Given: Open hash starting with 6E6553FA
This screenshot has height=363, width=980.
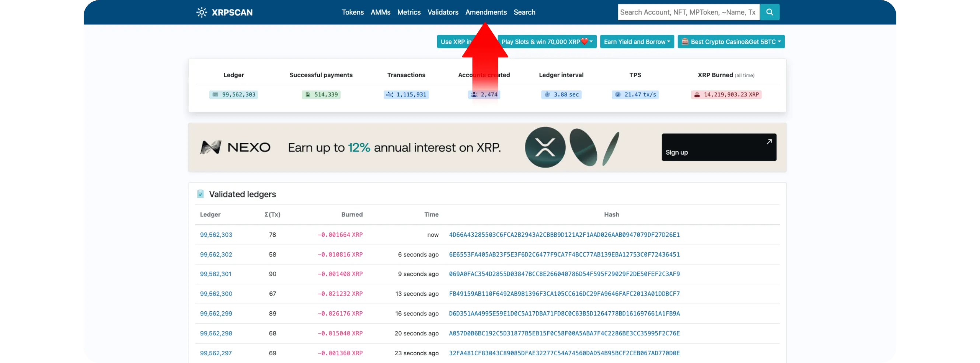Looking at the screenshot, I should pos(564,255).
